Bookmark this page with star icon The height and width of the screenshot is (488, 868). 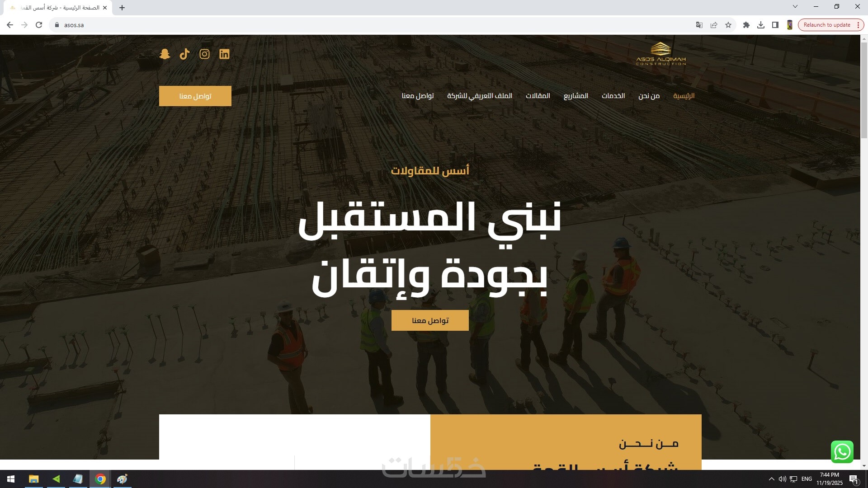point(728,25)
